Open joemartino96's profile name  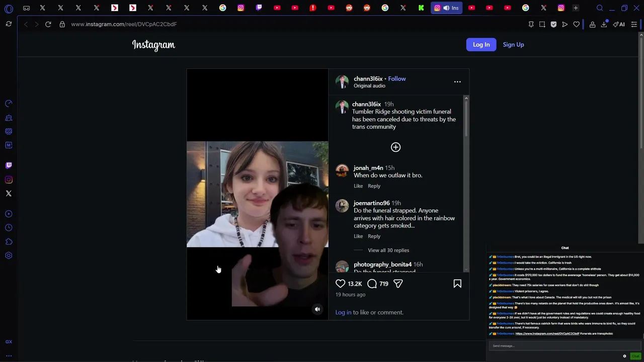coord(372,203)
